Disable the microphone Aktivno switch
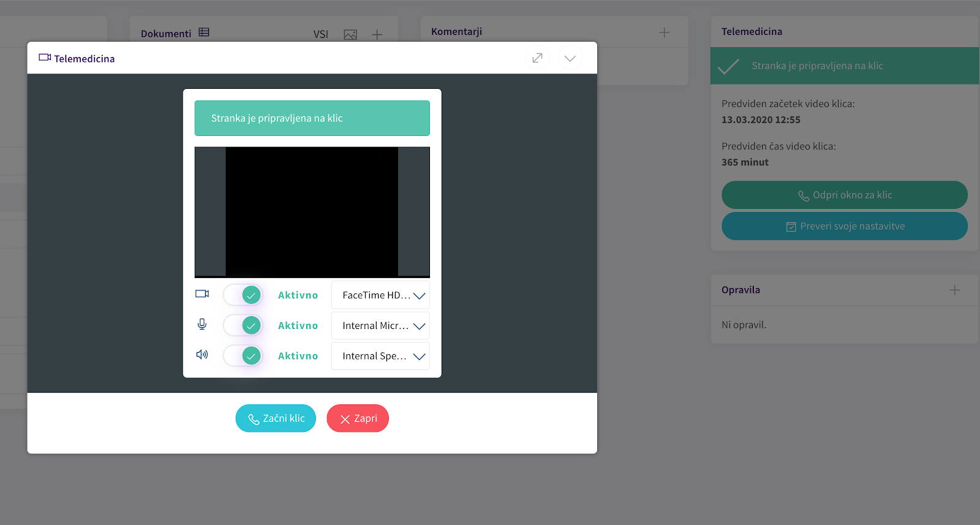Image resolution: width=980 pixels, height=525 pixels. 243,325
